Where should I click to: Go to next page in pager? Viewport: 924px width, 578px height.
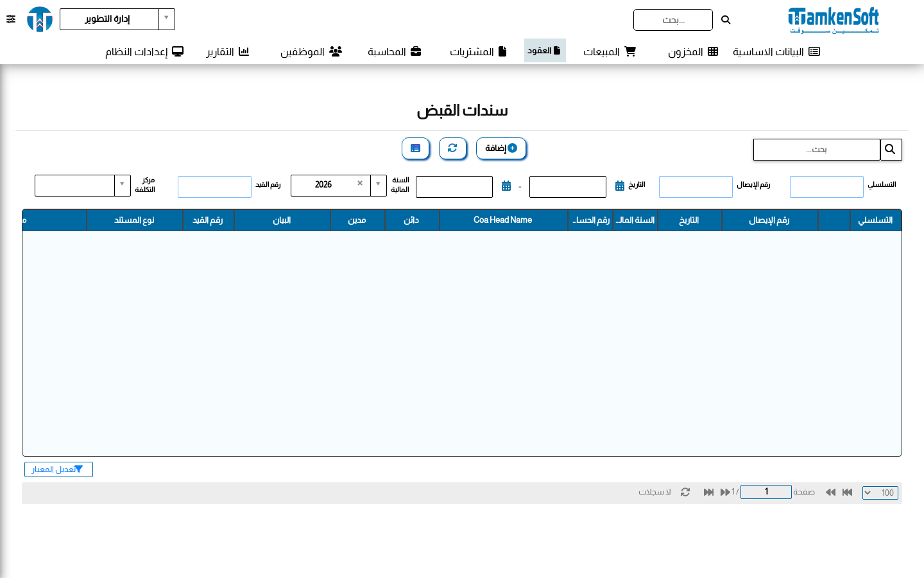(725, 492)
